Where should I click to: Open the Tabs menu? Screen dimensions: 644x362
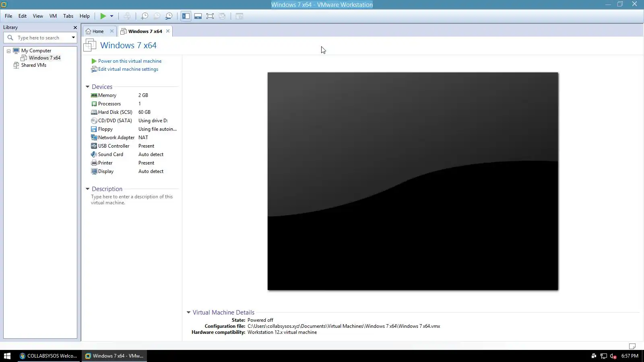[x=68, y=16]
